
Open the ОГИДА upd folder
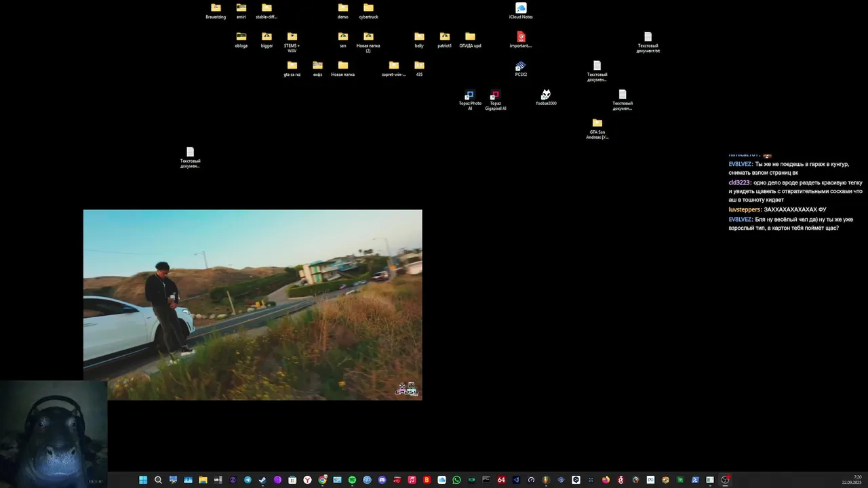[x=470, y=39]
